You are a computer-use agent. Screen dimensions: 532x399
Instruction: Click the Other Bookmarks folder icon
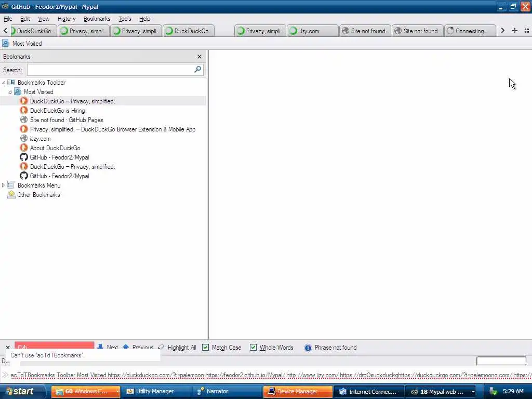tap(11, 195)
